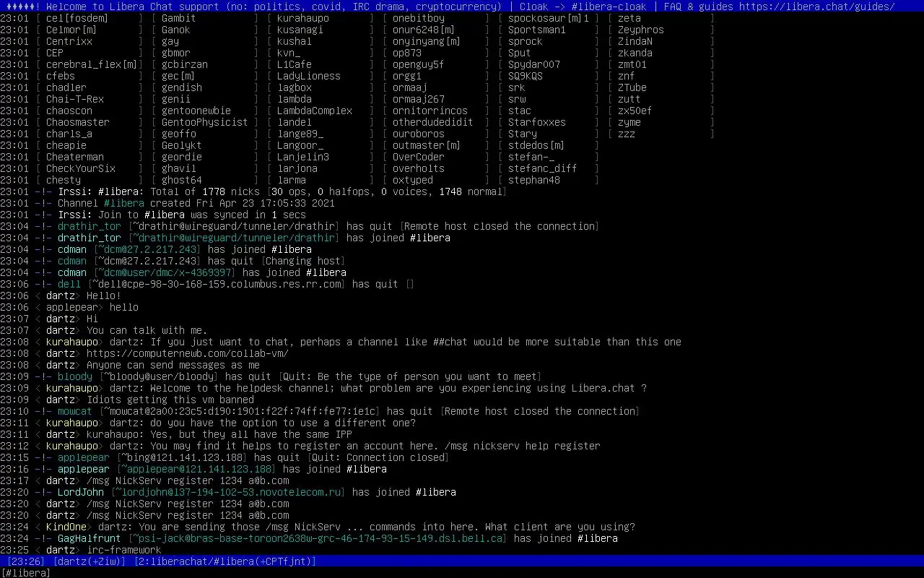924x578 pixels.
Task: Select nick outmaster[m] in the names list
Action: (427, 145)
